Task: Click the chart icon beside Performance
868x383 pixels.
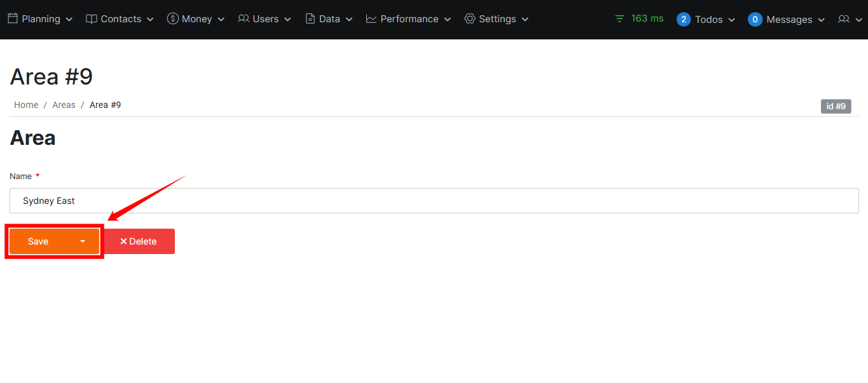Action: pyautogui.click(x=371, y=19)
